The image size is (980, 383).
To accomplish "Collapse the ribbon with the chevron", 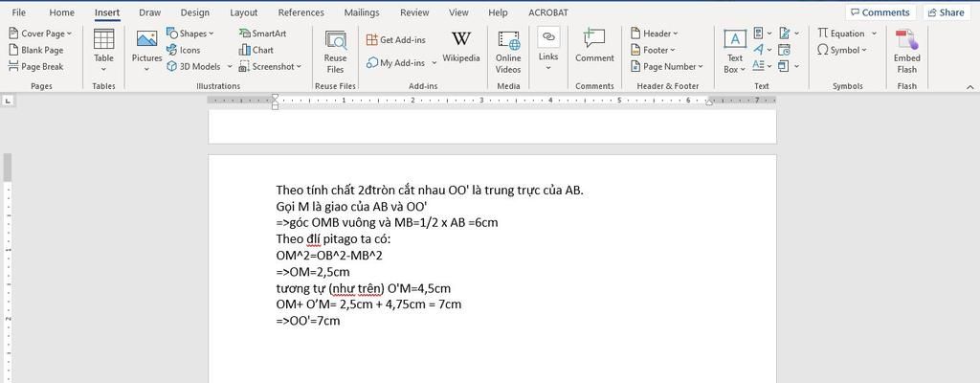I will [x=970, y=86].
